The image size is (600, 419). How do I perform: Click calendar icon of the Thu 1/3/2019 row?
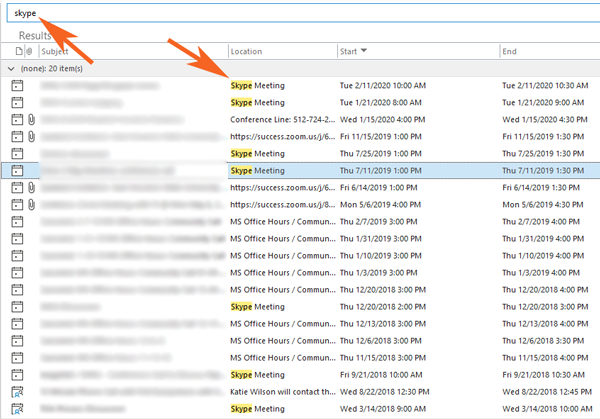(x=17, y=273)
